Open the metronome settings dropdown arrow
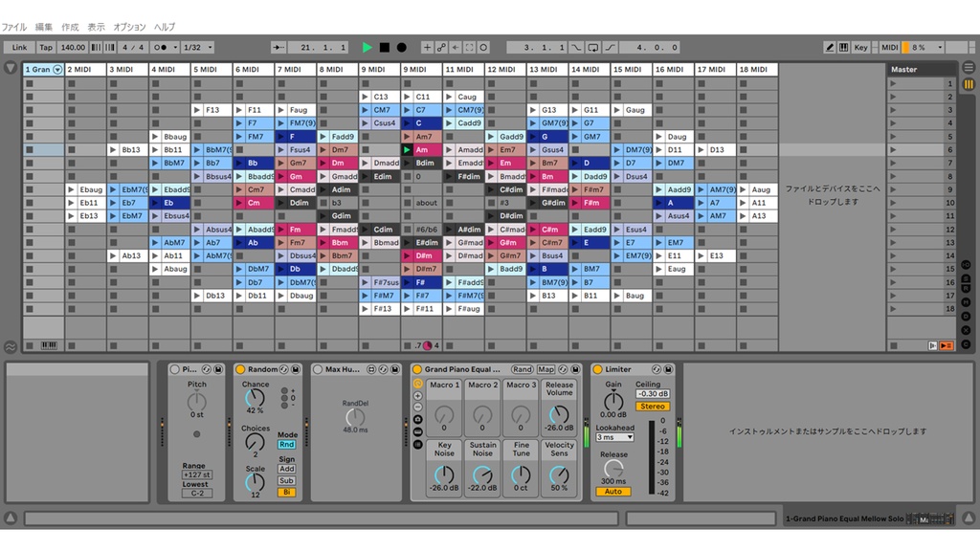This screenshot has height=551, width=980. pyautogui.click(x=175, y=47)
